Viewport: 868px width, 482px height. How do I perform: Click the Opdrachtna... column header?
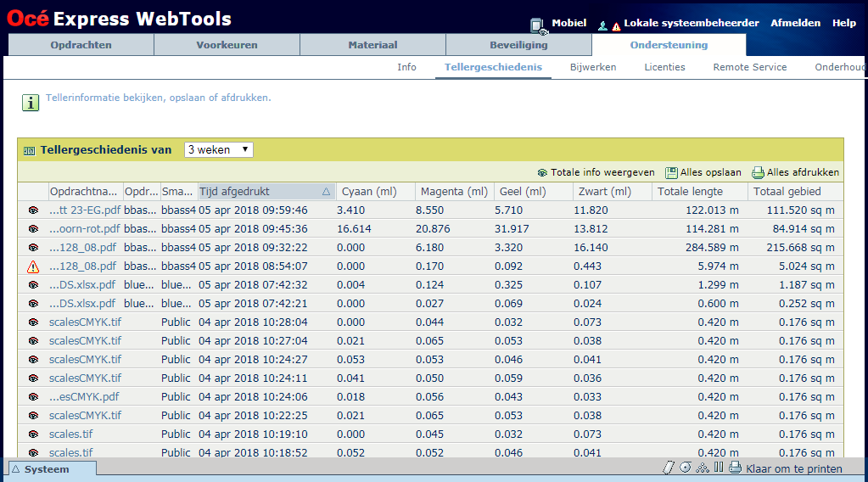[85, 192]
